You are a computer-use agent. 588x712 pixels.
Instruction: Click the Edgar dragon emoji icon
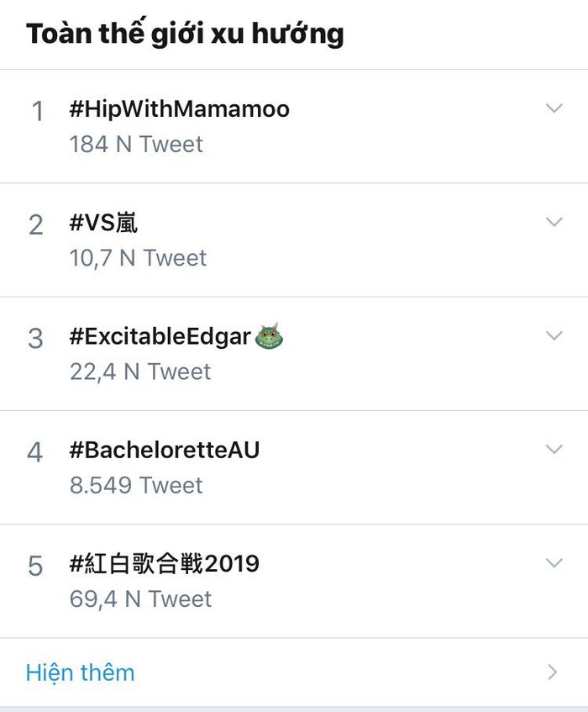(x=270, y=336)
